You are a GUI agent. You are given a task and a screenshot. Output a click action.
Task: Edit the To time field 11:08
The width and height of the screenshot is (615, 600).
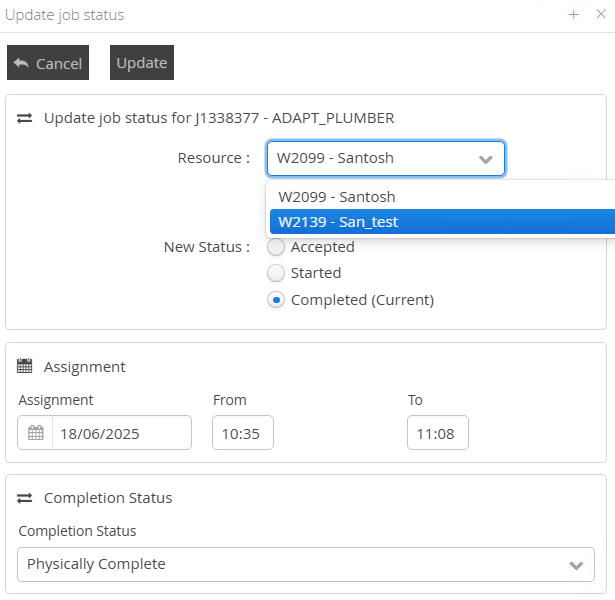(x=437, y=433)
